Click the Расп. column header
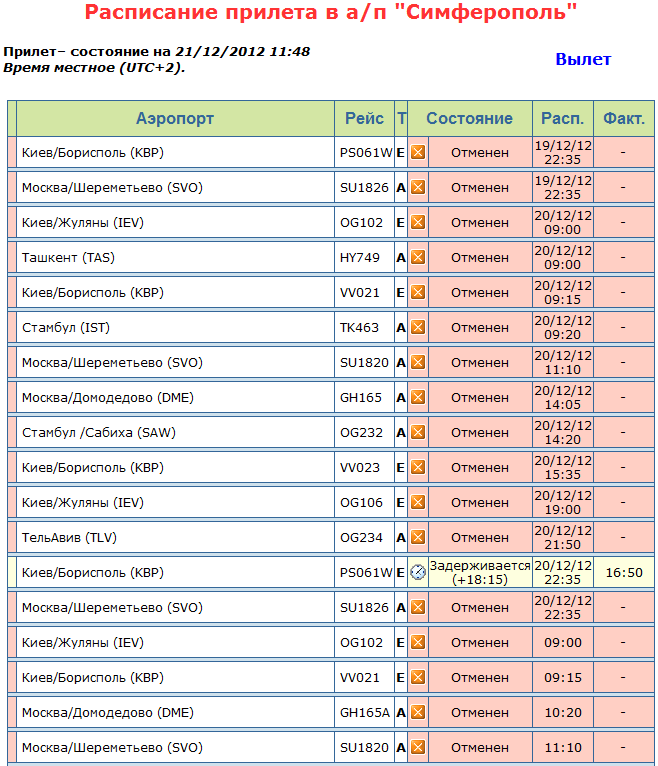 coord(562,118)
